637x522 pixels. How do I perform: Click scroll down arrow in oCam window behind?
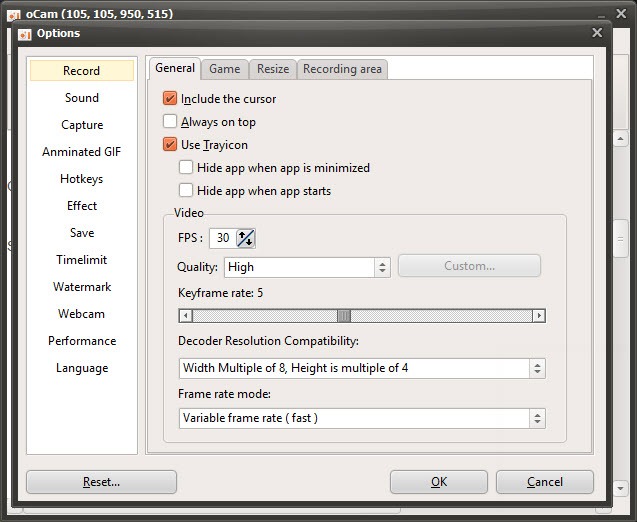[x=620, y=488]
